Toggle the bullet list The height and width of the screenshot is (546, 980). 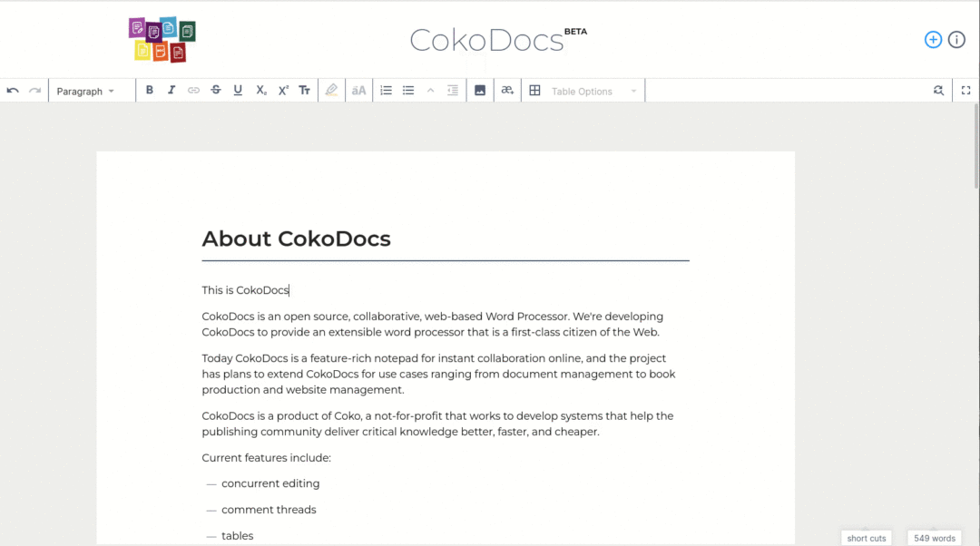(407, 90)
